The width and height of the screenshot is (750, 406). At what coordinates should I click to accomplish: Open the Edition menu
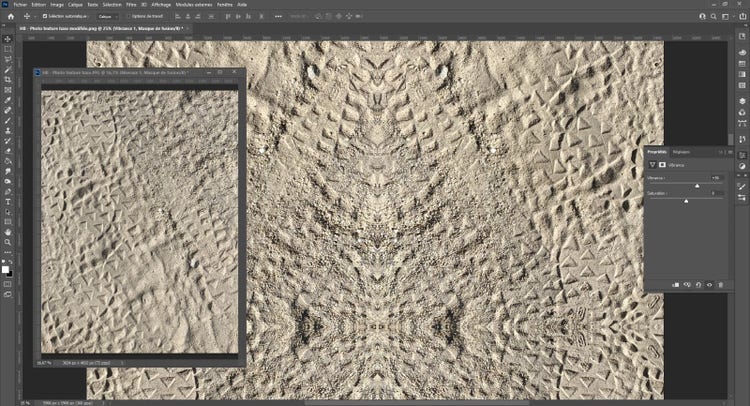pyautogui.click(x=39, y=4)
